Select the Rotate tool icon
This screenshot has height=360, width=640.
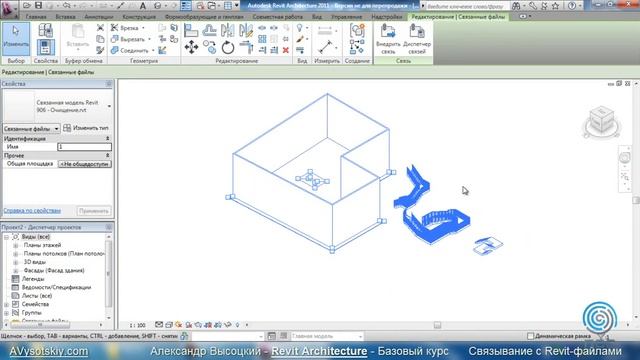pos(228,47)
